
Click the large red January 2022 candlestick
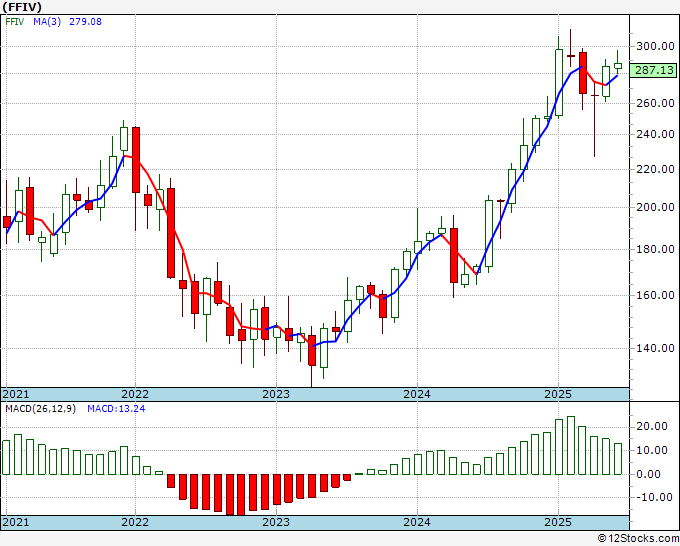click(x=136, y=160)
